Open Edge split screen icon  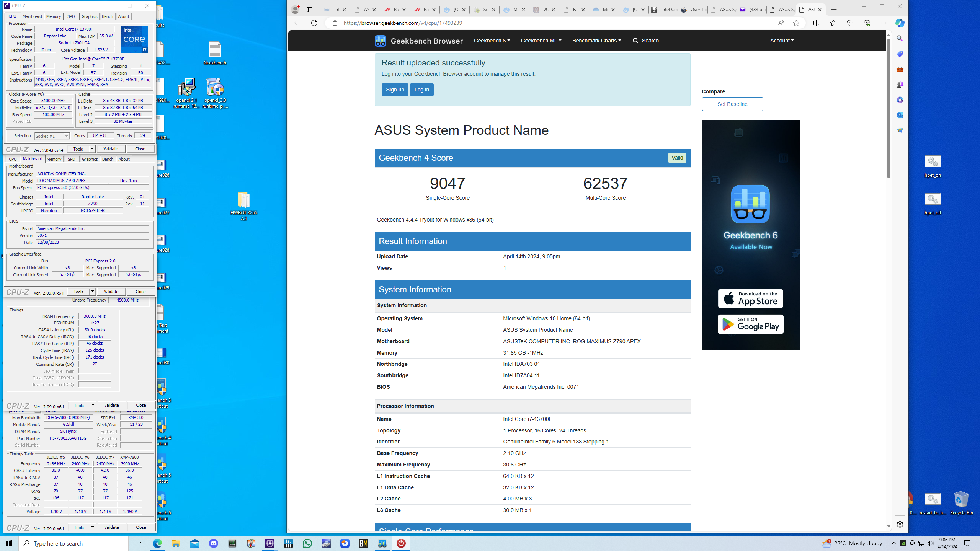[816, 23]
